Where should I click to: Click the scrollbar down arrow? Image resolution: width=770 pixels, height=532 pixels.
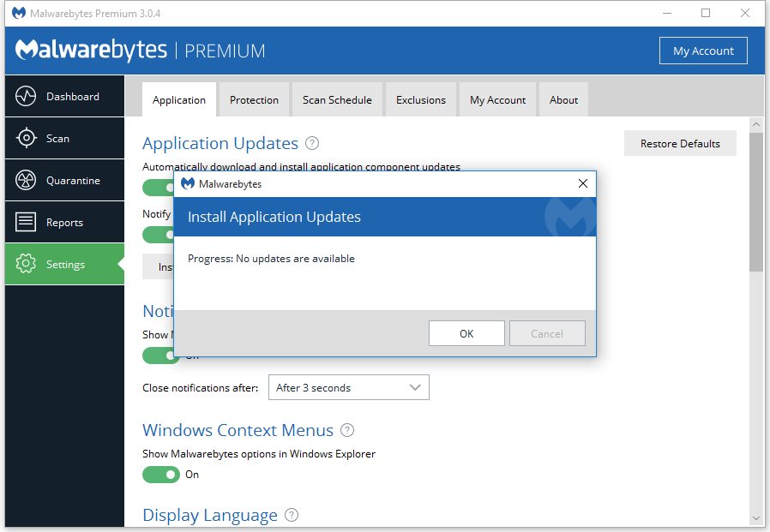coord(756,518)
